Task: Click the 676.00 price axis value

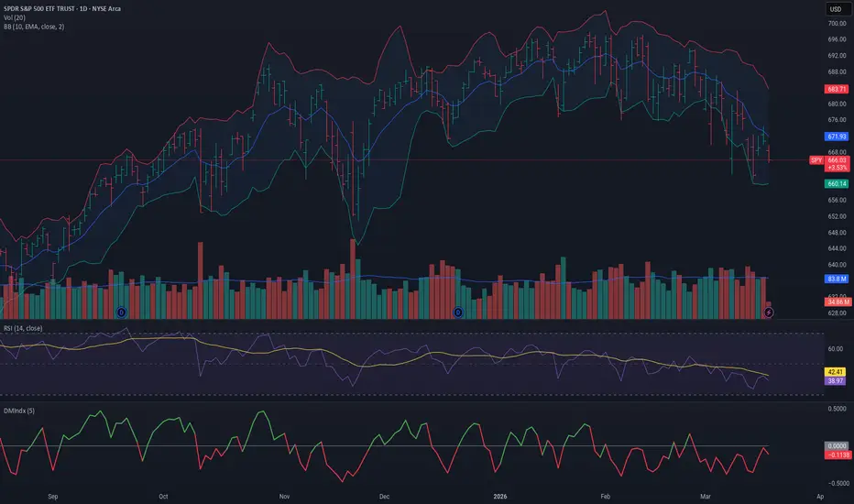Action: (x=837, y=120)
